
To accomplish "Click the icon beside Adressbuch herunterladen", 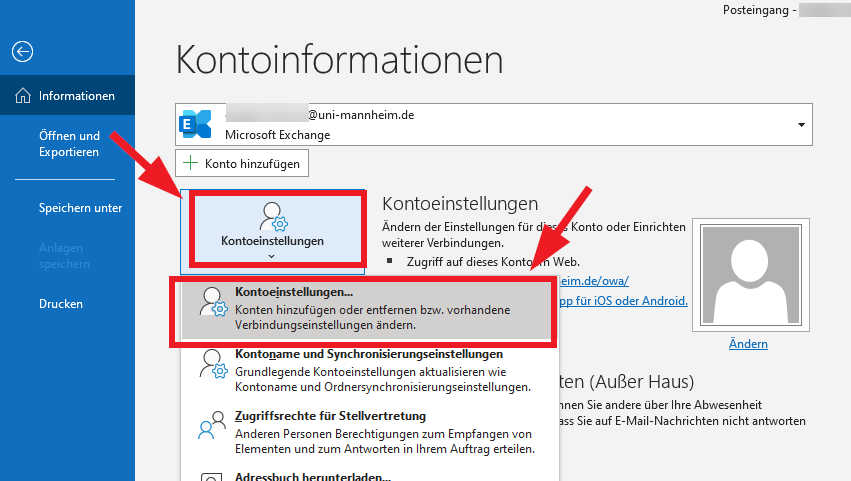I will tap(212, 477).
